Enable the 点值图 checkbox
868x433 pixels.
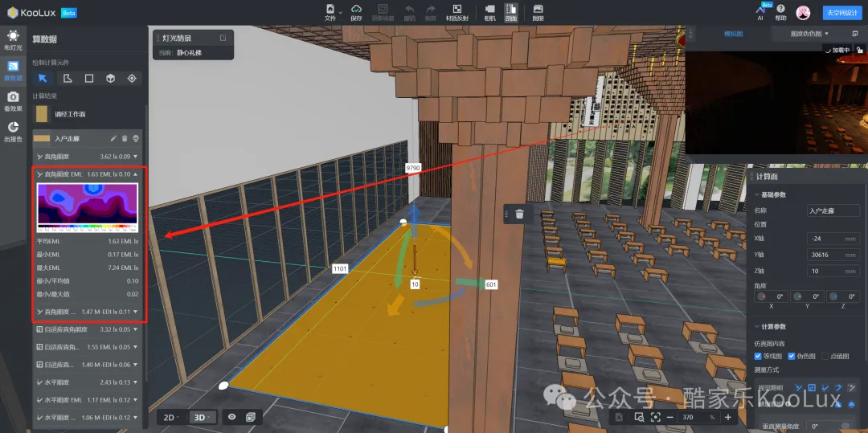point(825,356)
